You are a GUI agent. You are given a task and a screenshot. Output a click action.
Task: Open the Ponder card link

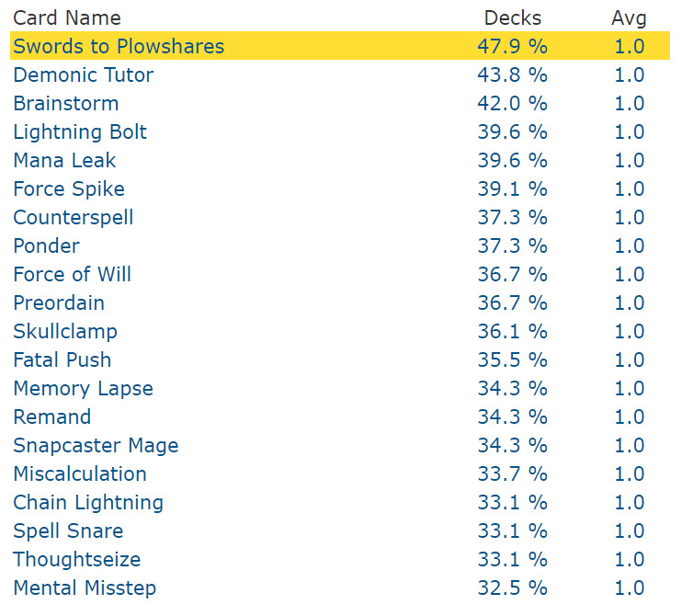47,245
